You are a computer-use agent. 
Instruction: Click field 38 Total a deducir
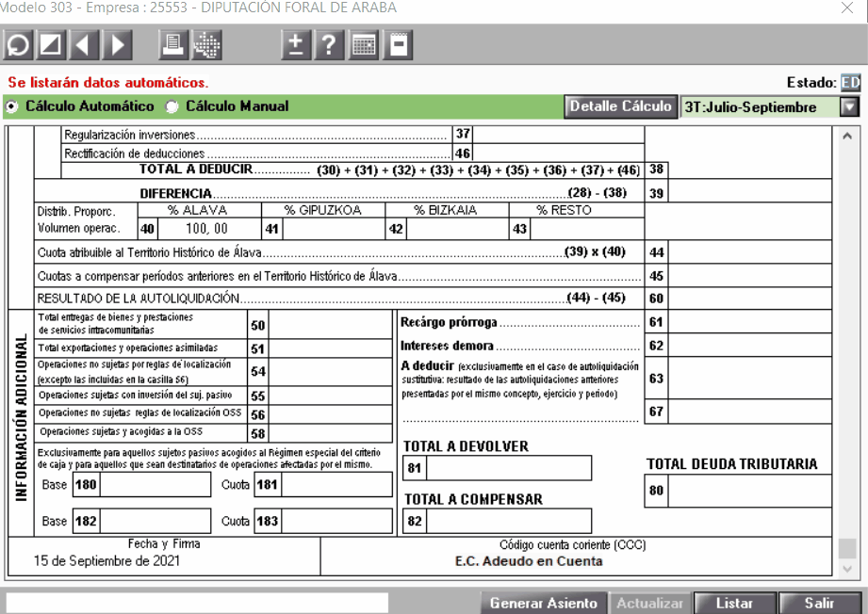749,170
